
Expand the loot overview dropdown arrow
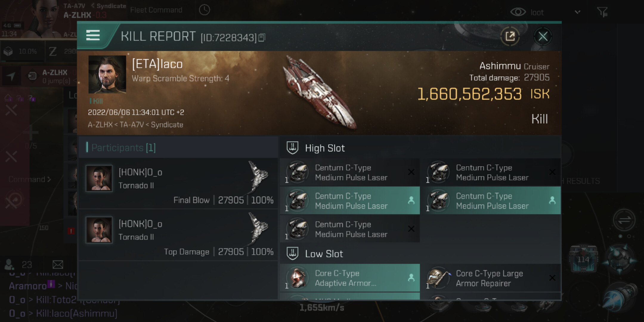tap(578, 12)
